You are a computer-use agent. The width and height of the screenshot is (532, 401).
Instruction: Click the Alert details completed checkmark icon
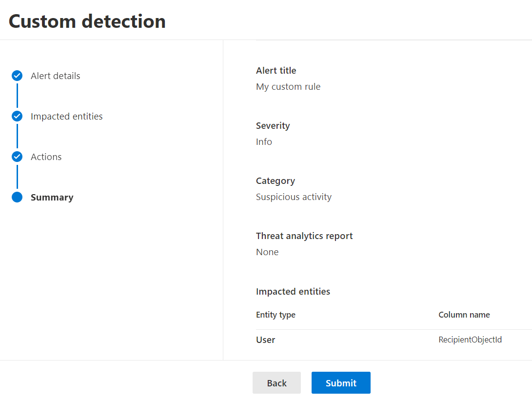tap(17, 76)
